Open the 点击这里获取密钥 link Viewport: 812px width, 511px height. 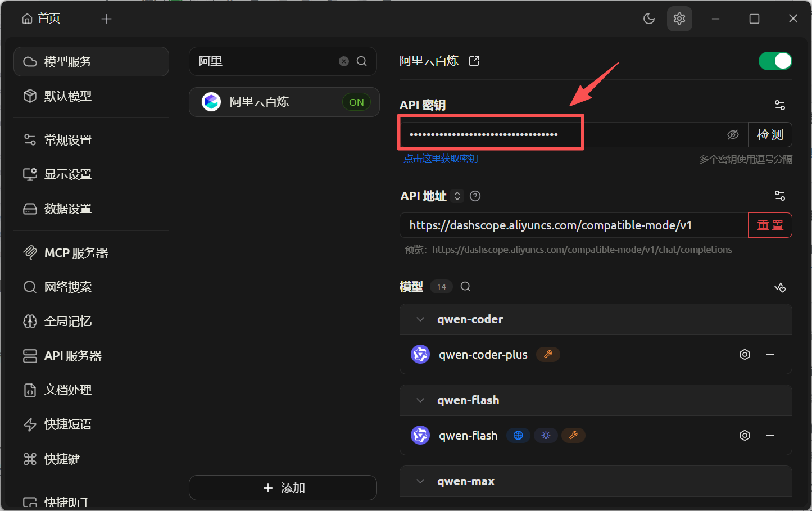[440, 159]
